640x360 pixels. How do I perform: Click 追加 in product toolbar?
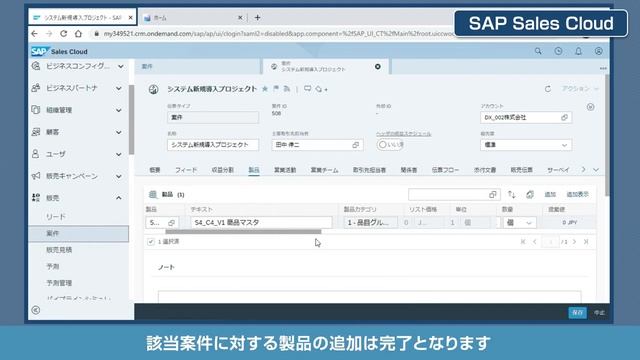[550, 195]
